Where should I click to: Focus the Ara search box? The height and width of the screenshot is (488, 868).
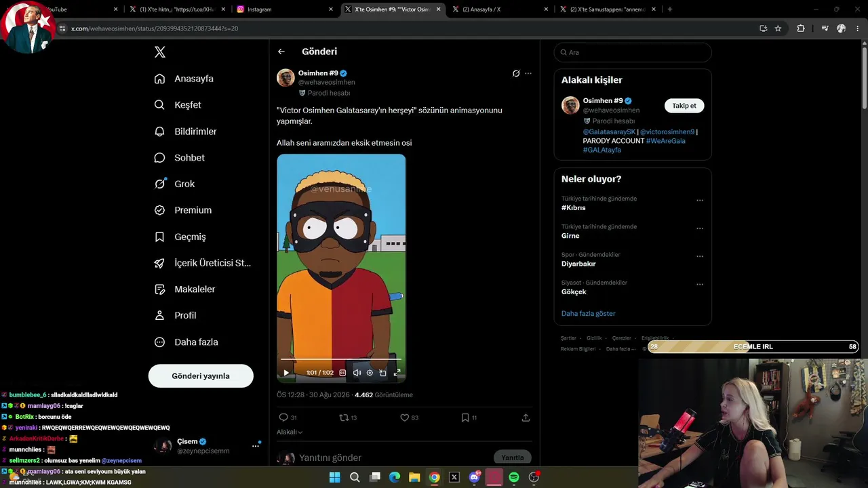pos(633,52)
